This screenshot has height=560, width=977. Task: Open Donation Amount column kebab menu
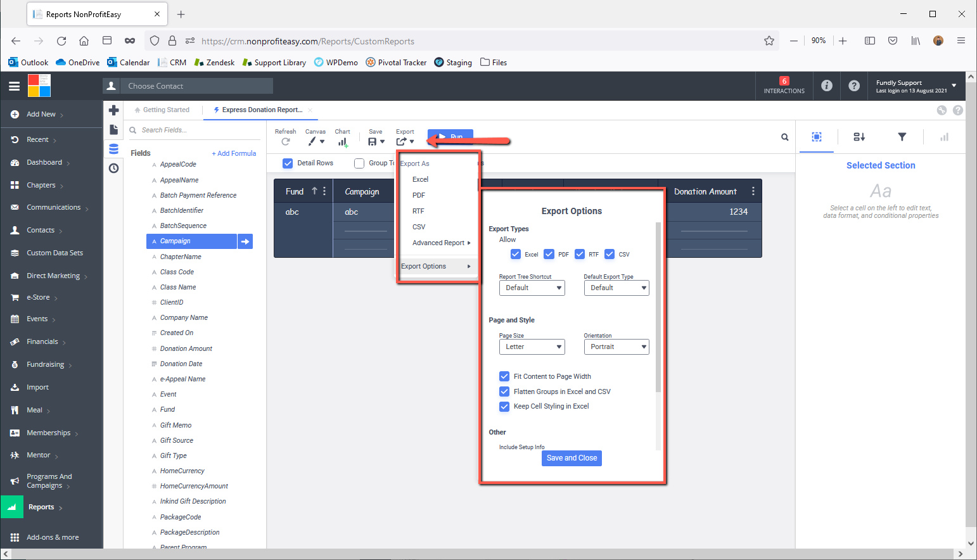[x=753, y=191]
